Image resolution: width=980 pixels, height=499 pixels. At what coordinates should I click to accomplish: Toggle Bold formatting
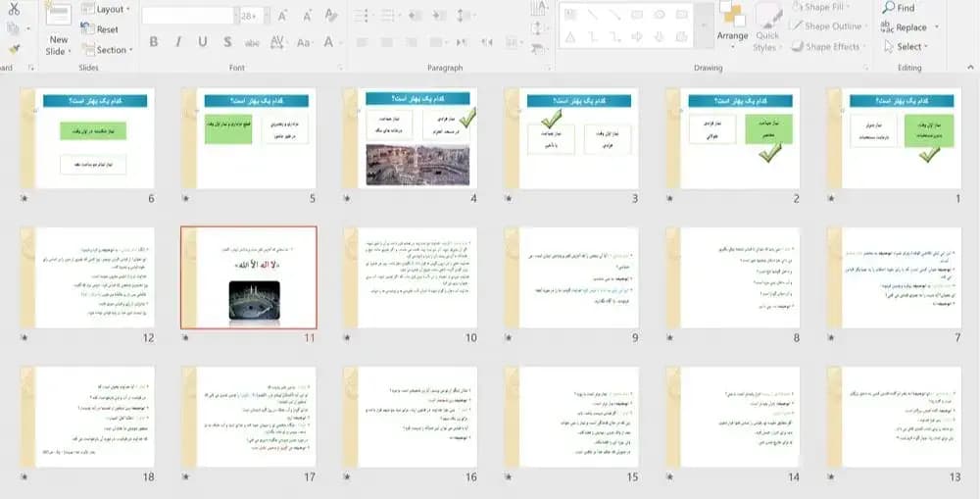(x=153, y=42)
